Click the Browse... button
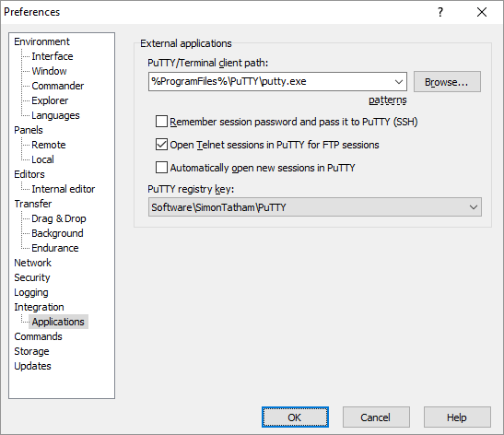The height and width of the screenshot is (435, 504). pyautogui.click(x=447, y=82)
